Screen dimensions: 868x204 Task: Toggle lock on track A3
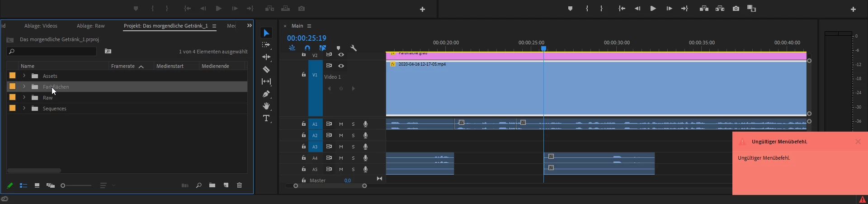[x=304, y=147]
